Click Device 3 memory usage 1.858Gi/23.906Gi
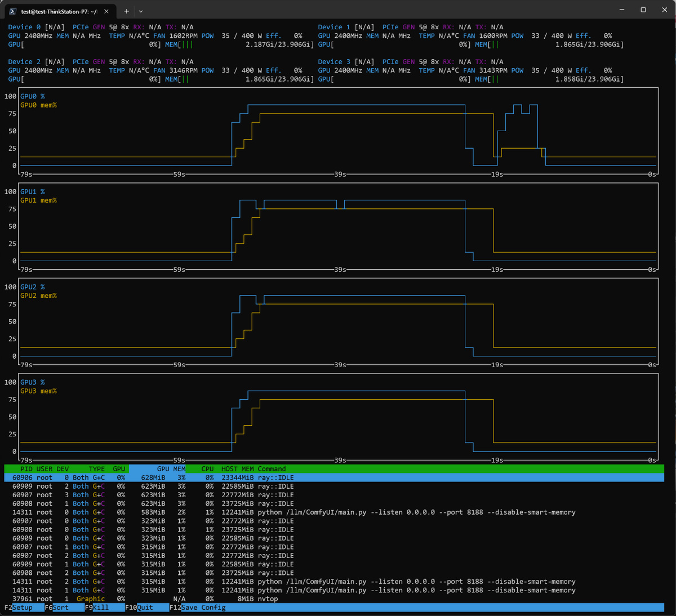Viewport: 676px width, 616px height. point(588,79)
